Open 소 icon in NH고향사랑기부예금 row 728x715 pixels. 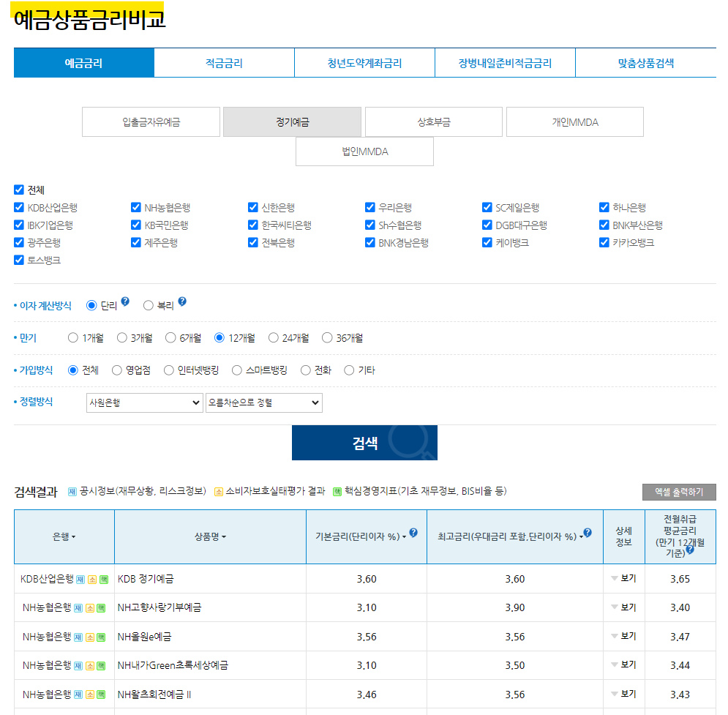pos(90,608)
